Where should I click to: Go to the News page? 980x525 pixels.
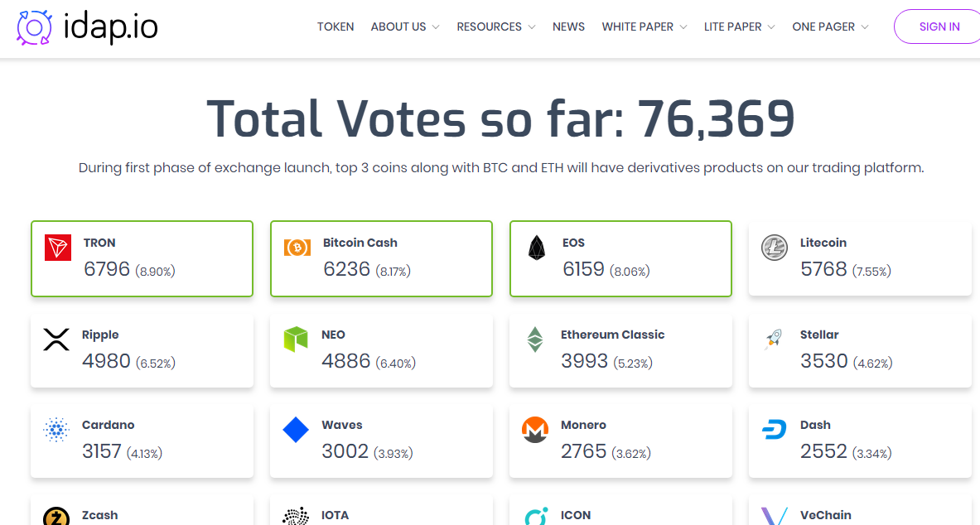(x=568, y=26)
